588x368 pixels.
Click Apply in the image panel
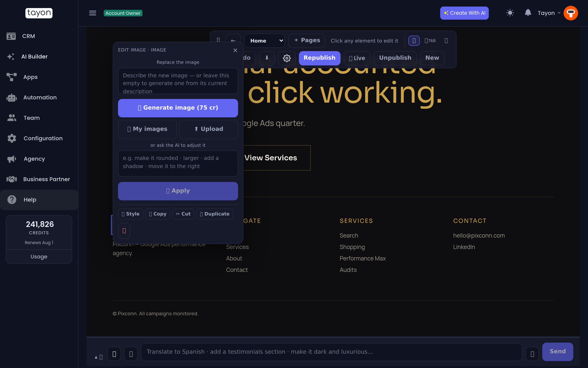click(x=178, y=191)
